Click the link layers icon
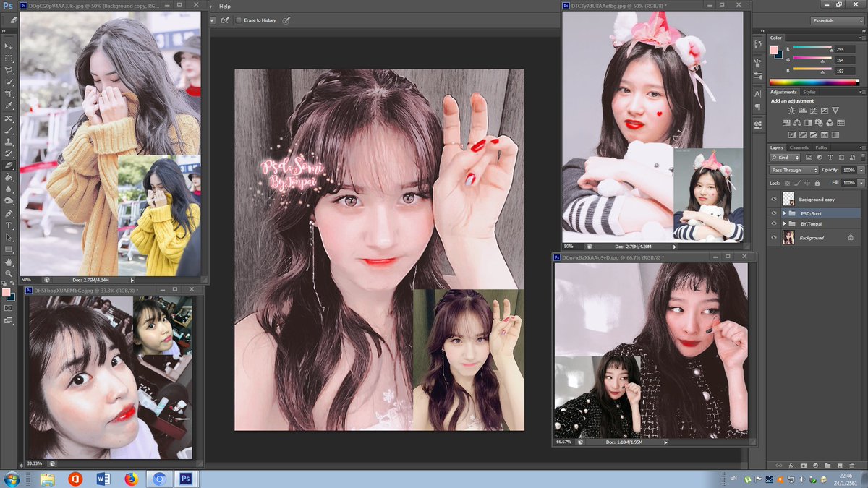 pyautogui.click(x=780, y=465)
